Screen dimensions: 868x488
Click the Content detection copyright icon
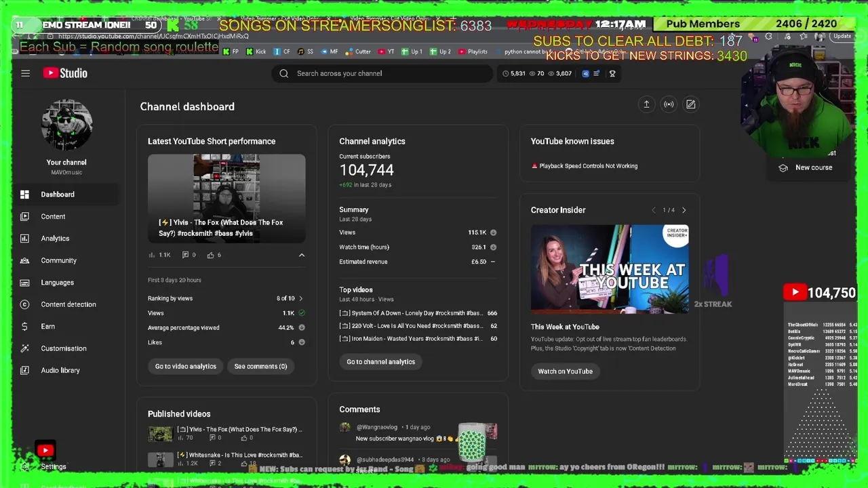tap(24, 304)
